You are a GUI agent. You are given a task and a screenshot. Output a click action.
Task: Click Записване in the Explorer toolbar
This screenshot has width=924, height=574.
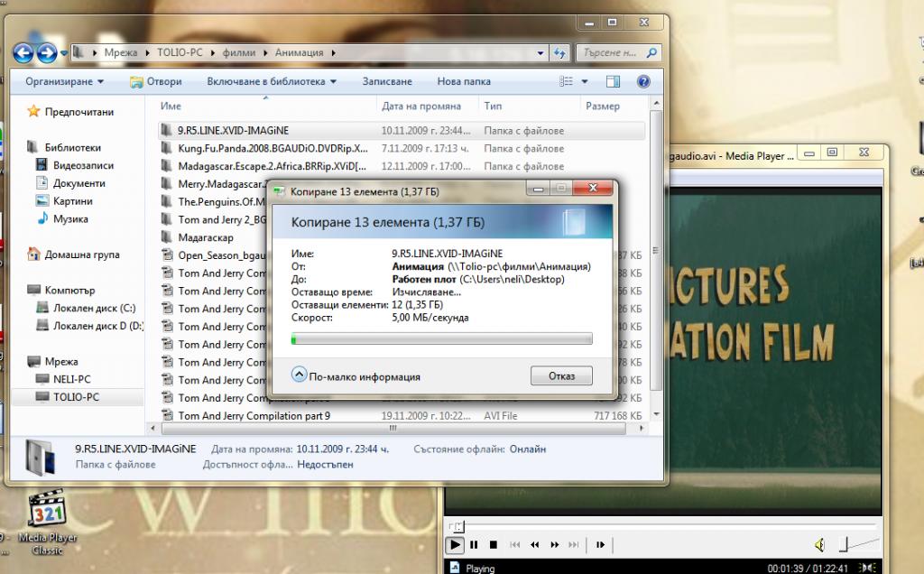coord(387,81)
